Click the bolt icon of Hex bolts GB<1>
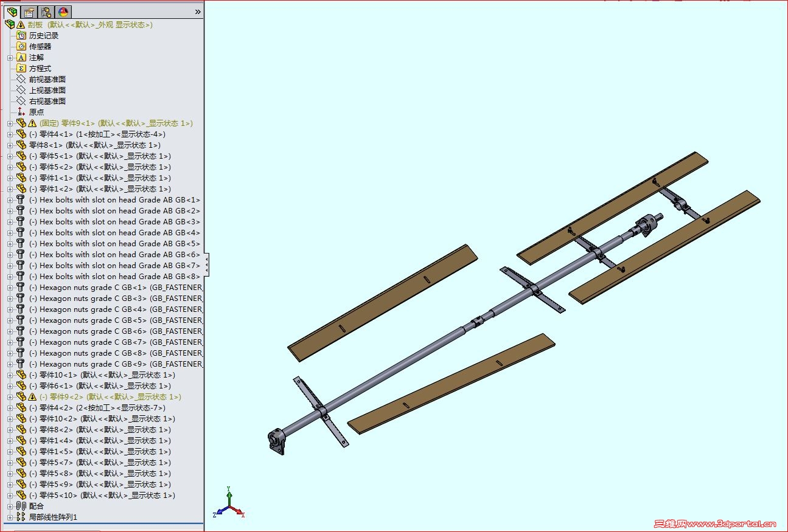788x532 pixels. point(21,199)
